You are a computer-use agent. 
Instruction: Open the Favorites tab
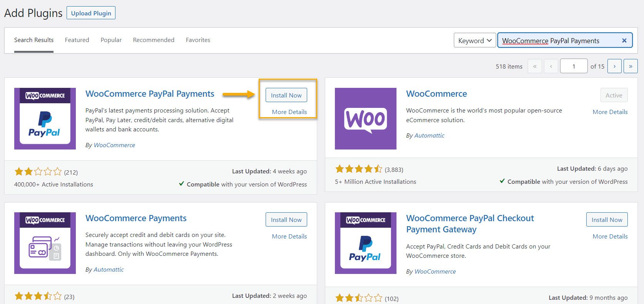tap(198, 40)
